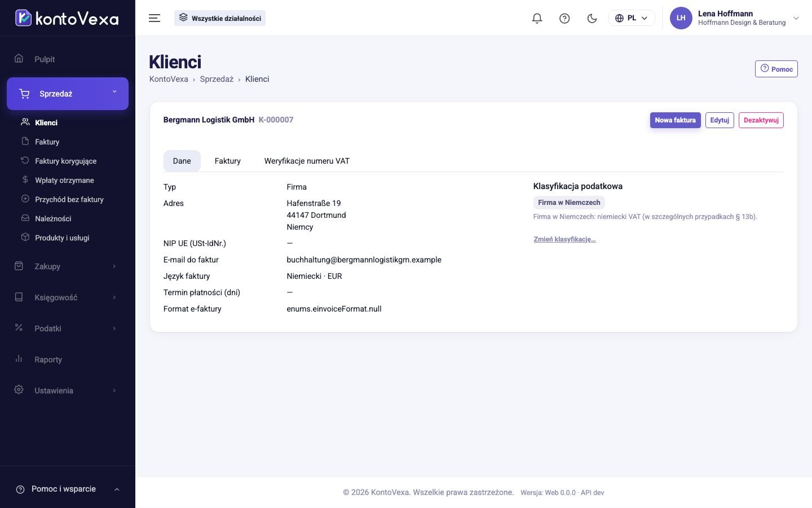Click the Pomoc button
The width and height of the screenshot is (812, 508).
(x=776, y=69)
